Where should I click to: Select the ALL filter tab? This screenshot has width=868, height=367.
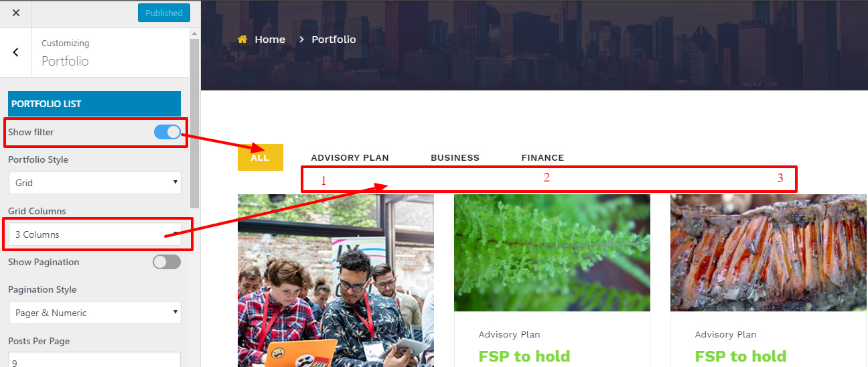[x=260, y=157]
